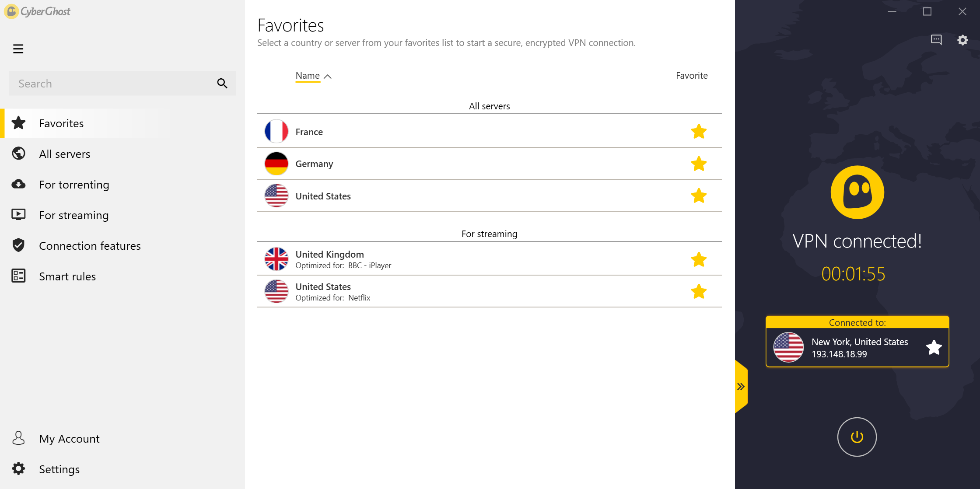Click the Name column sort toggle
The height and width of the screenshot is (489, 980).
312,76
